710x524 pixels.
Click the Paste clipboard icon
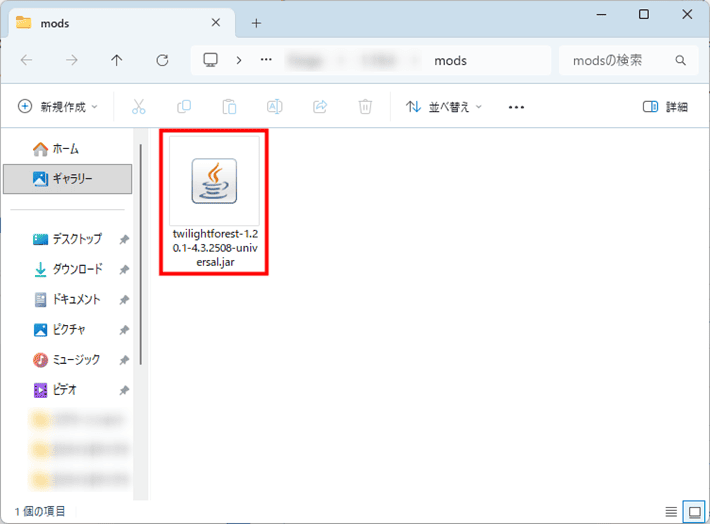229,107
